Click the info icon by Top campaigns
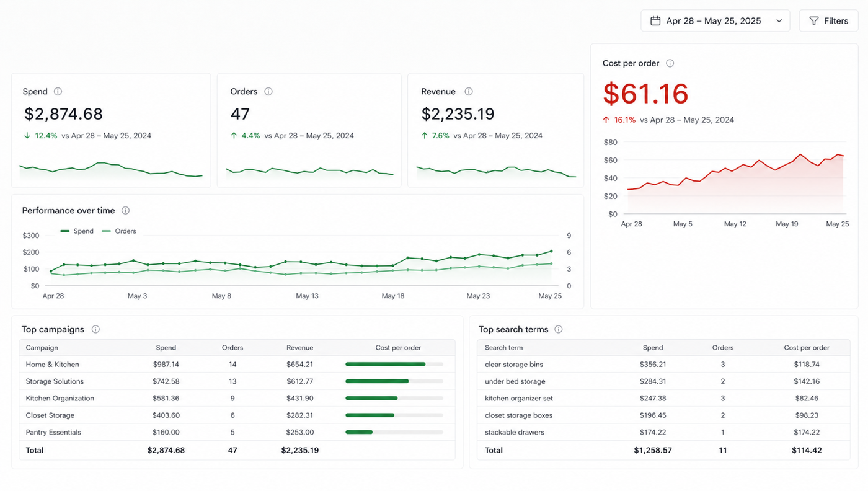Viewport: 868px width, 491px height. pyautogui.click(x=95, y=329)
